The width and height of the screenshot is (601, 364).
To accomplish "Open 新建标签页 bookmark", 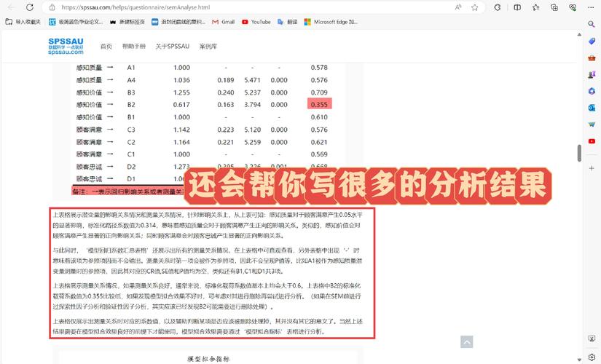I will point(127,23).
